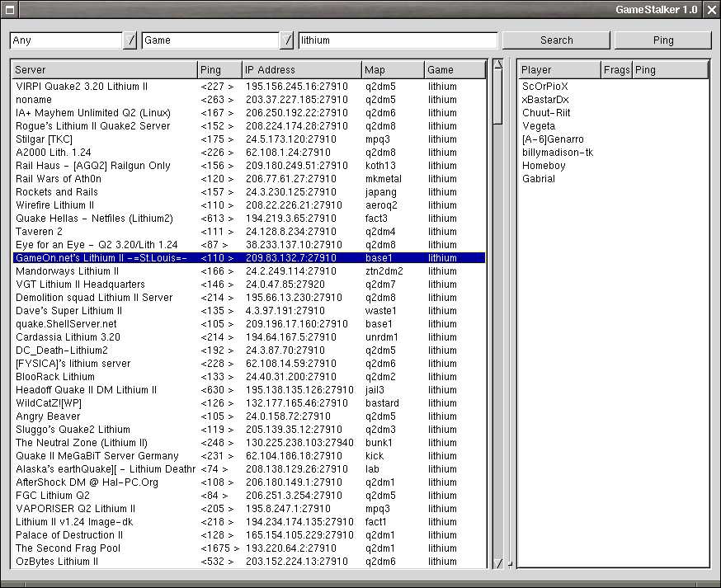Select player 'ScOrPioX' in the player list

(x=544, y=87)
